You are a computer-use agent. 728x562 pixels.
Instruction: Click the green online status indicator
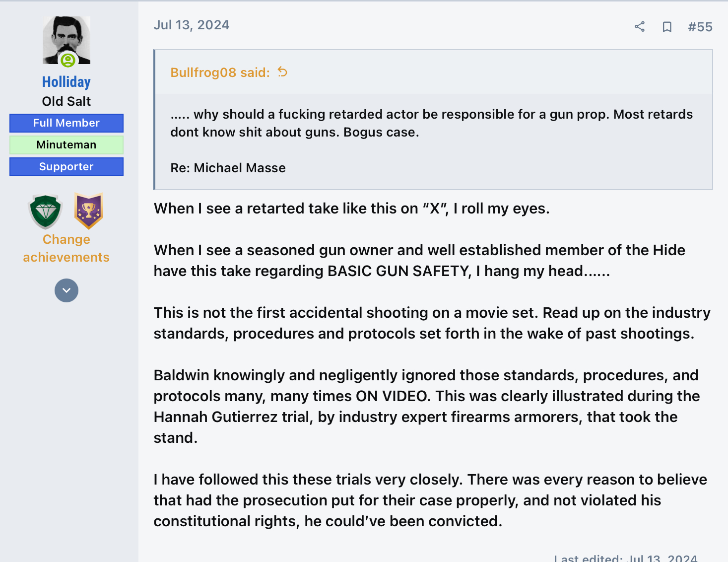tap(68, 61)
